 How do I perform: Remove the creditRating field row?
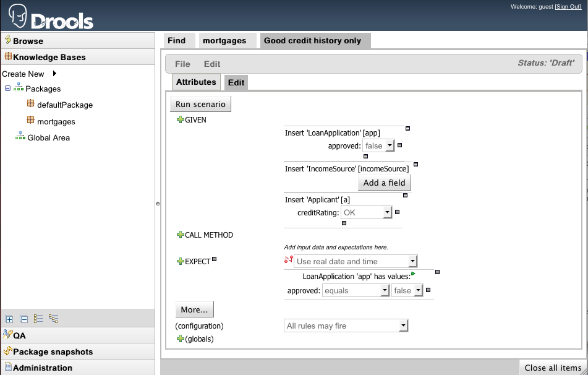tap(397, 212)
